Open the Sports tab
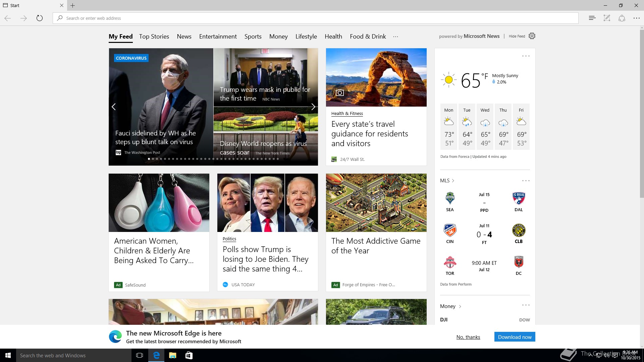Image resolution: width=644 pixels, height=362 pixels. pyautogui.click(x=253, y=37)
